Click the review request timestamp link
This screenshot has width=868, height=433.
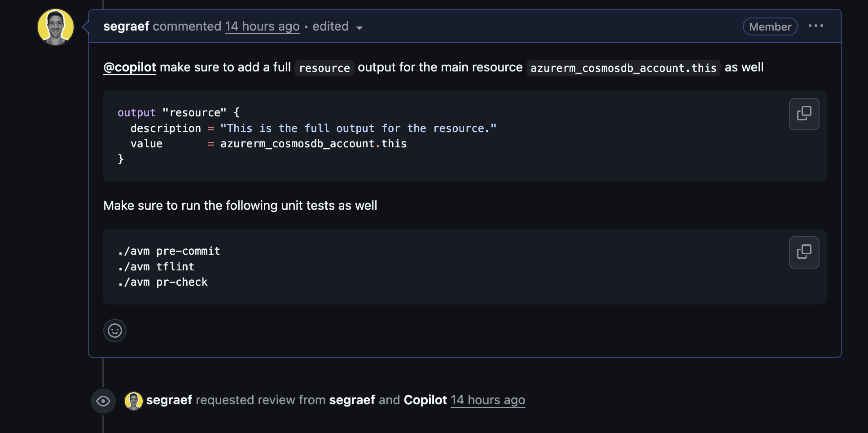tap(487, 400)
